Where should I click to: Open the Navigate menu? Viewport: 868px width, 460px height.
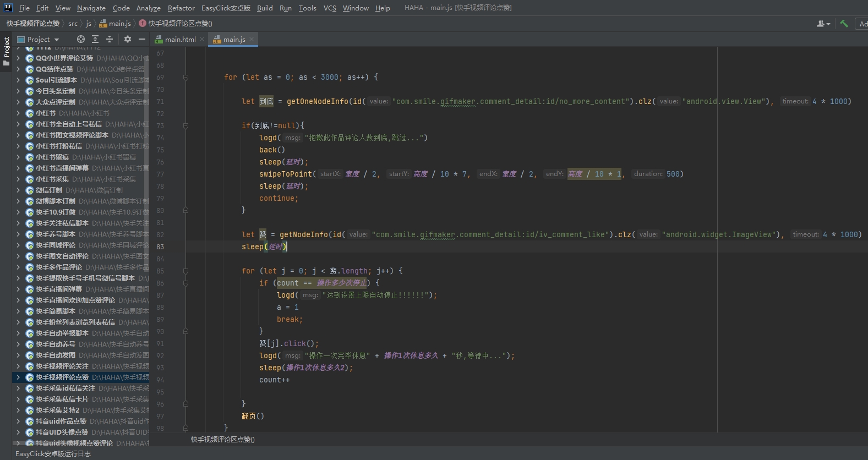point(91,8)
